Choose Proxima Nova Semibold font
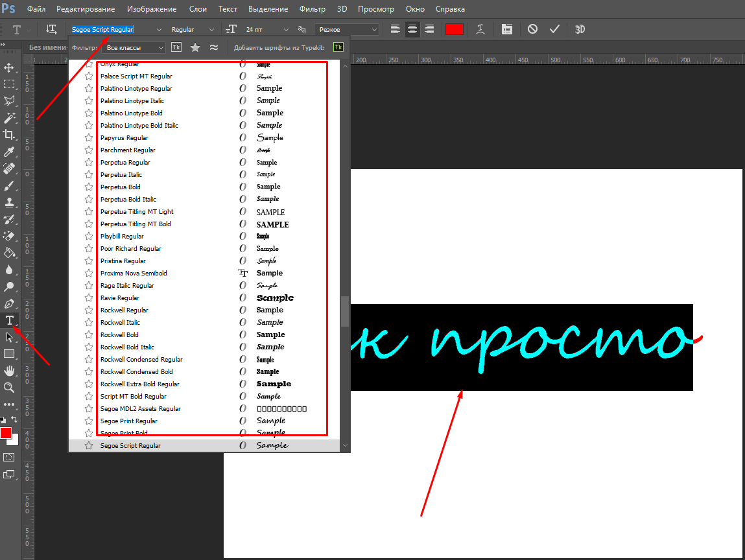 click(204, 273)
